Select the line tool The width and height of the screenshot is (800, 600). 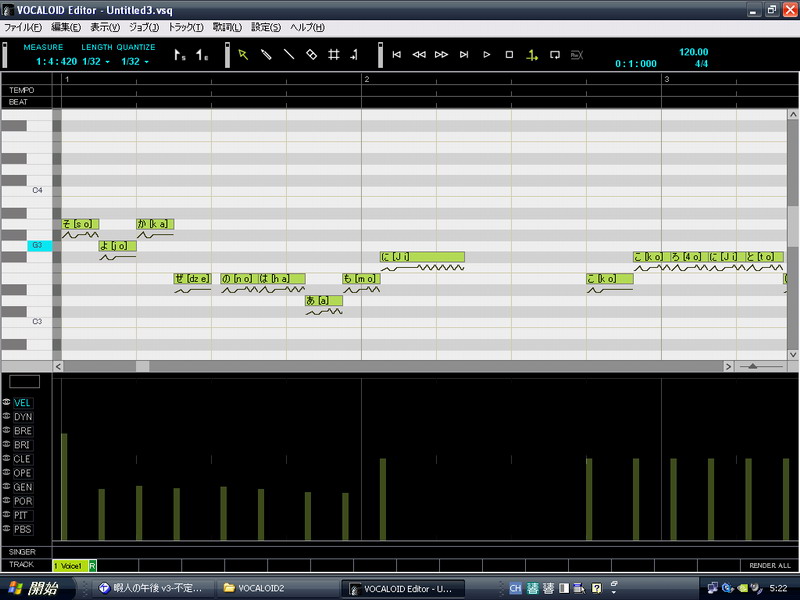click(x=289, y=55)
